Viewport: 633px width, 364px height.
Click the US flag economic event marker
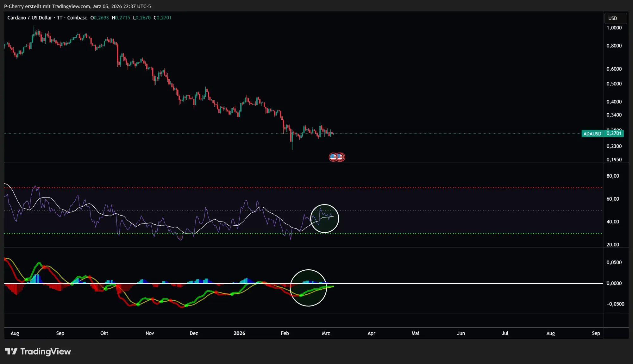coord(333,157)
